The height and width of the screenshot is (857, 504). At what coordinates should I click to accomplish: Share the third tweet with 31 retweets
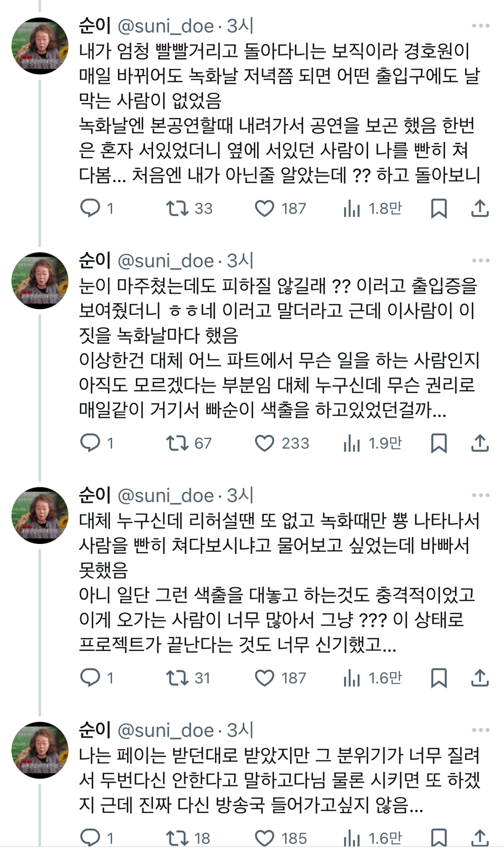pos(480,678)
